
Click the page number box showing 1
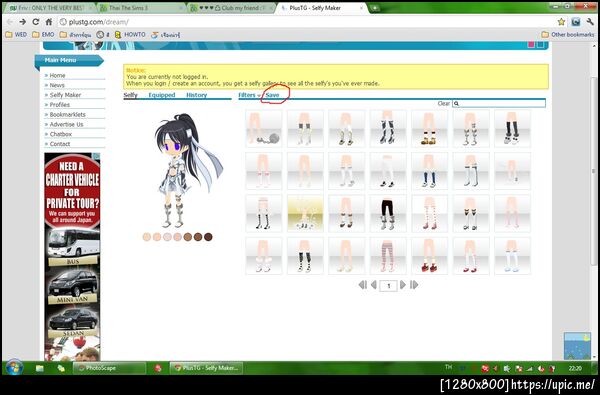point(388,286)
